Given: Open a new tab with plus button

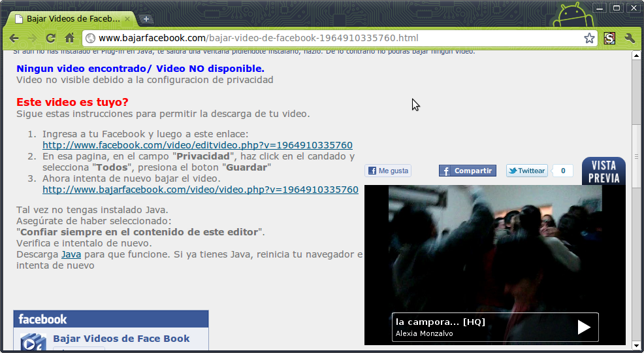Looking at the screenshot, I should (x=146, y=19).
